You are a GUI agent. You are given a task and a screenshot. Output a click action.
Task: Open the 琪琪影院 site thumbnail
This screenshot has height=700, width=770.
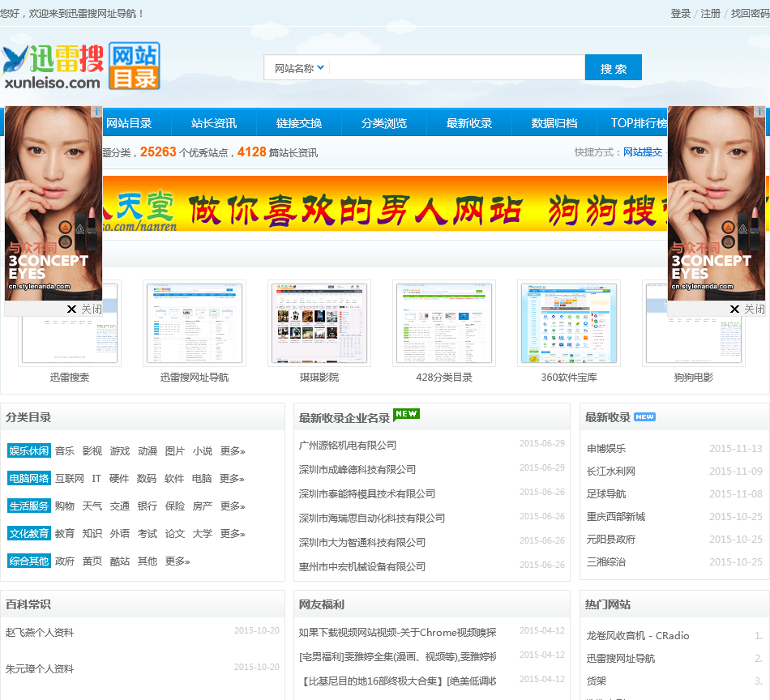[x=319, y=323]
